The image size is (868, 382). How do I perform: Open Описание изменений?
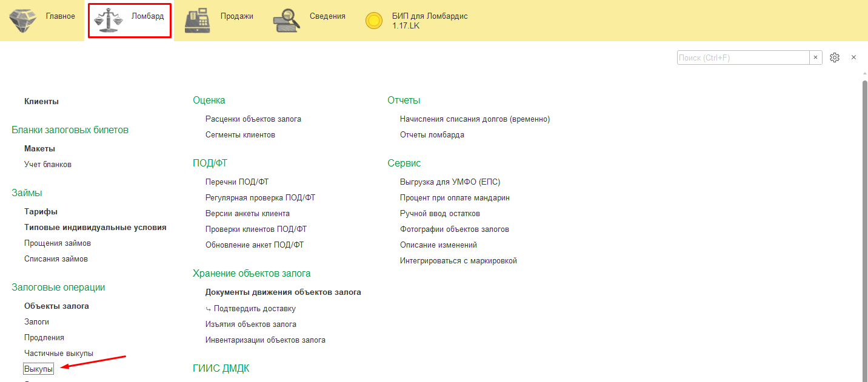[x=438, y=245]
